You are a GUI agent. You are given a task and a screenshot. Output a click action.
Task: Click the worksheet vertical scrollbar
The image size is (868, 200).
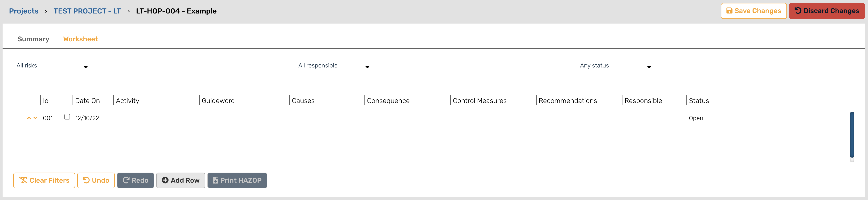[x=852, y=135]
